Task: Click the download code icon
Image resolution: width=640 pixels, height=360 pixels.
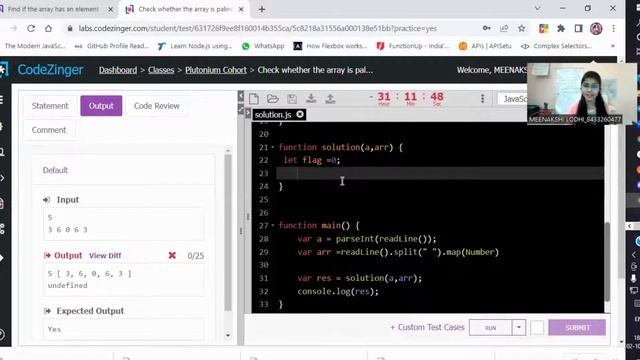Action: click(x=311, y=98)
